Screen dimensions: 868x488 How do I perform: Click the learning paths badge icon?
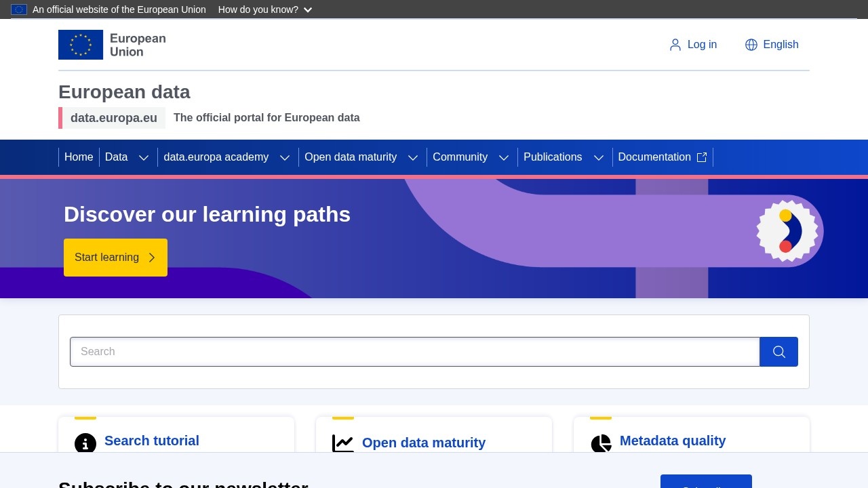(x=787, y=230)
